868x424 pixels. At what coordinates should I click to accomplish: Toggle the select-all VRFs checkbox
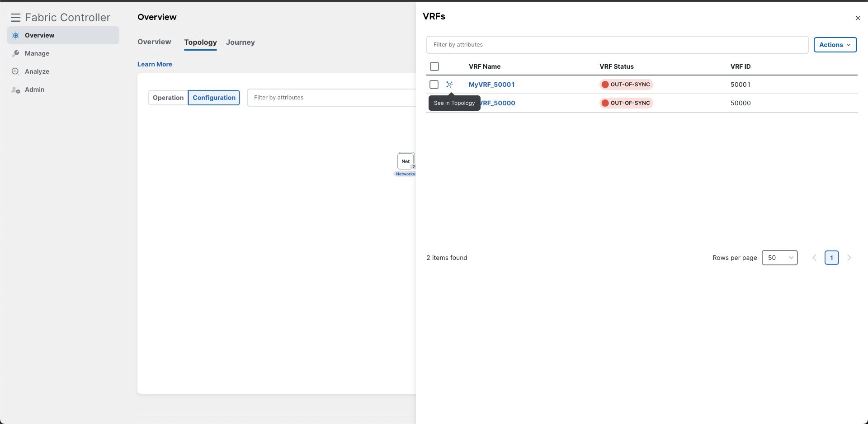[434, 66]
